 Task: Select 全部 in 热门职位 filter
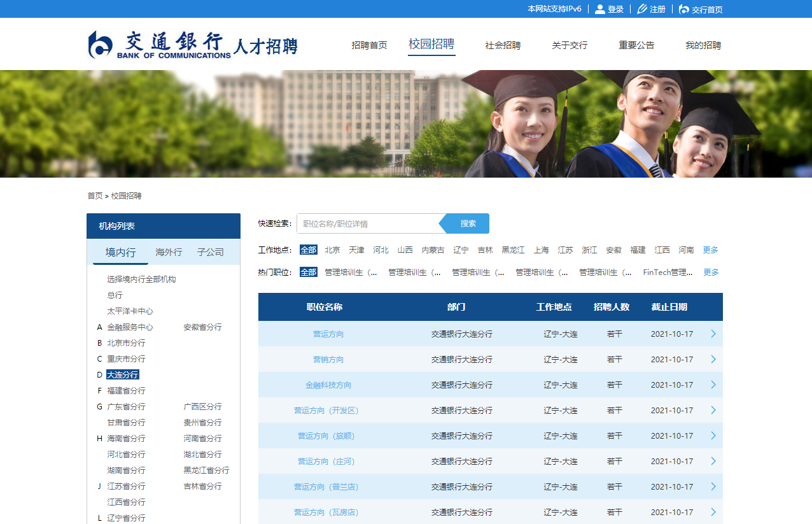pos(309,273)
